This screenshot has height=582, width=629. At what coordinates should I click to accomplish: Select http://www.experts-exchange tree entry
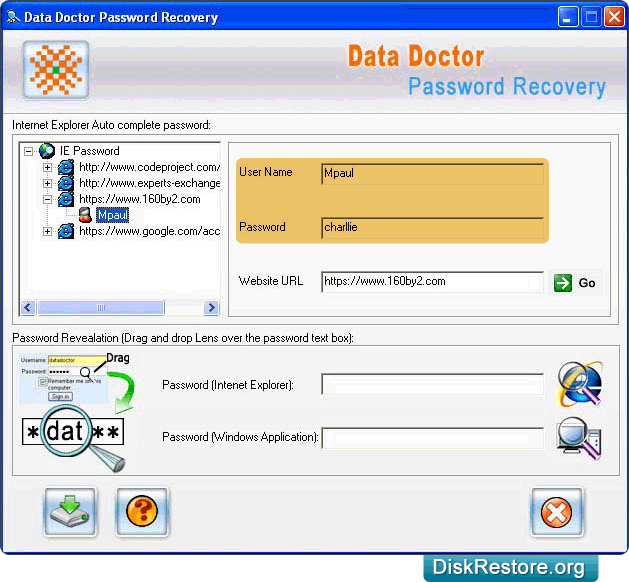149,183
